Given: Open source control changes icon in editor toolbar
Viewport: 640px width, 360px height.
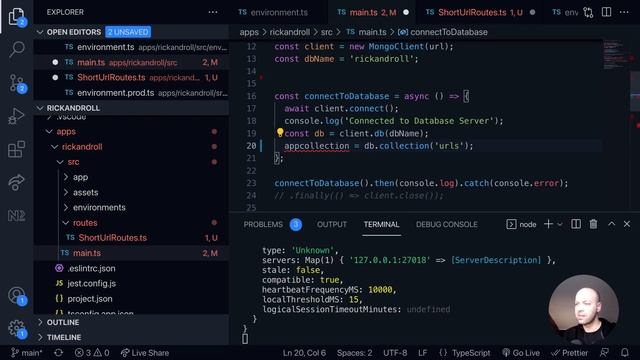Looking at the screenshot, I should pyautogui.click(x=588, y=12).
